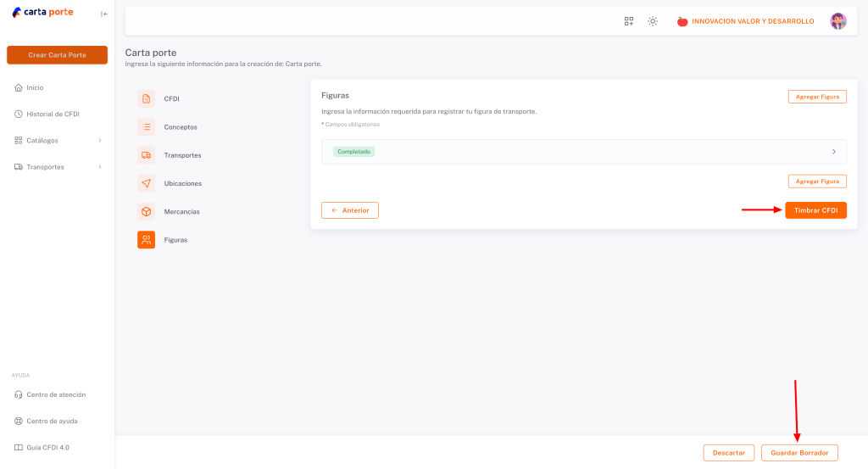Screen dimensions: 868x469
Task: Click the top Agregar Figura button
Action: pos(817,97)
